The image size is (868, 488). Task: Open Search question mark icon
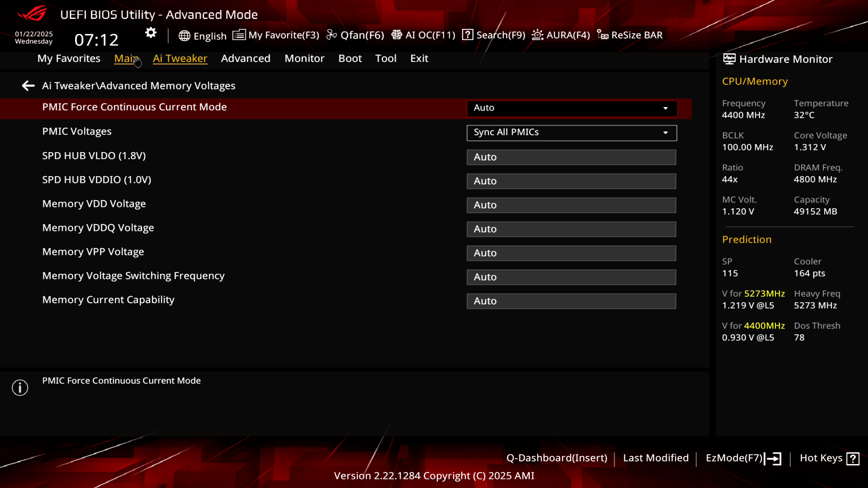pyautogui.click(x=467, y=35)
